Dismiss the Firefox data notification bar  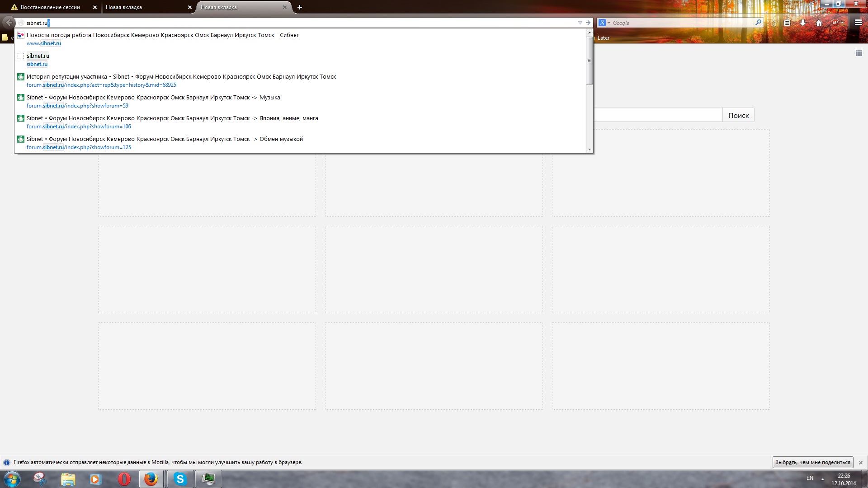(x=860, y=462)
